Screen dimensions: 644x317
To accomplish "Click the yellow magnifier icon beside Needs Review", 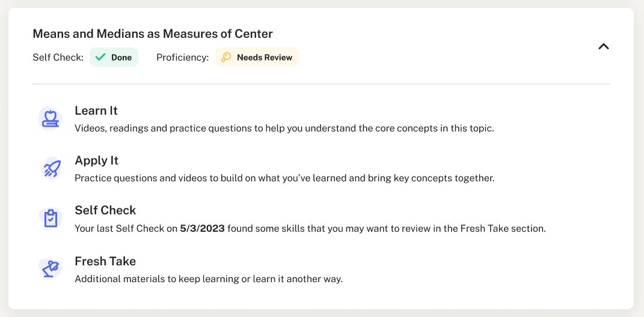I will tap(226, 58).
